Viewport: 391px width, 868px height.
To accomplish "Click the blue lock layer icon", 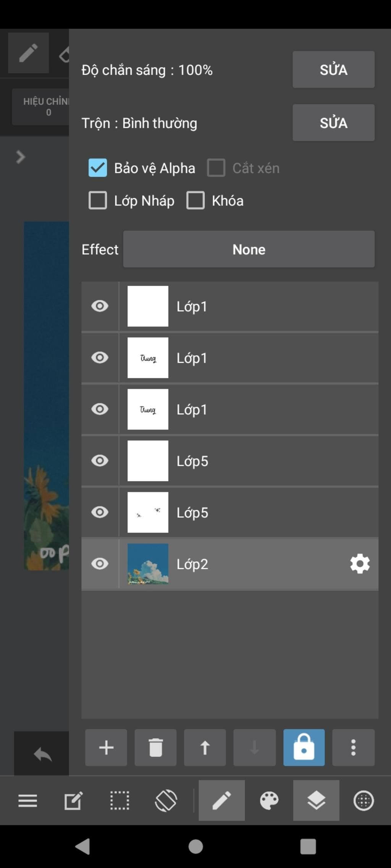I will pos(304,747).
